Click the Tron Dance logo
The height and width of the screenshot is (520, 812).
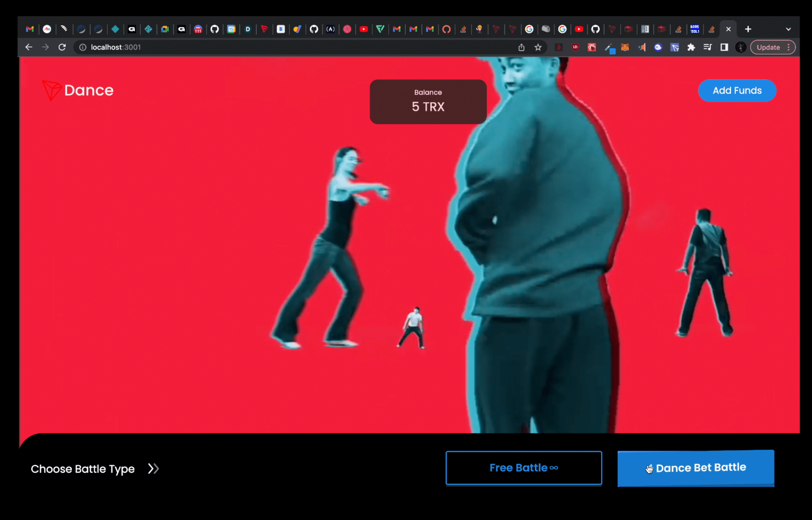point(78,90)
